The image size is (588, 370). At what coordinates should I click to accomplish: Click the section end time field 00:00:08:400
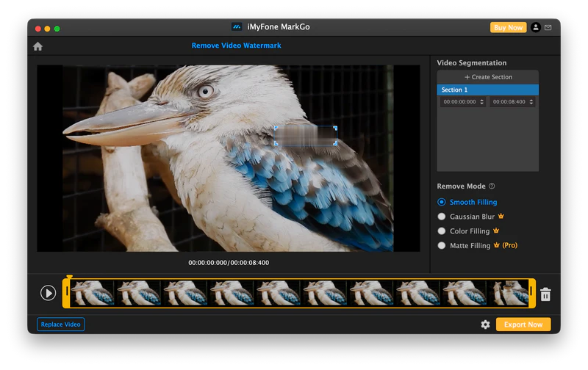pyautogui.click(x=512, y=102)
